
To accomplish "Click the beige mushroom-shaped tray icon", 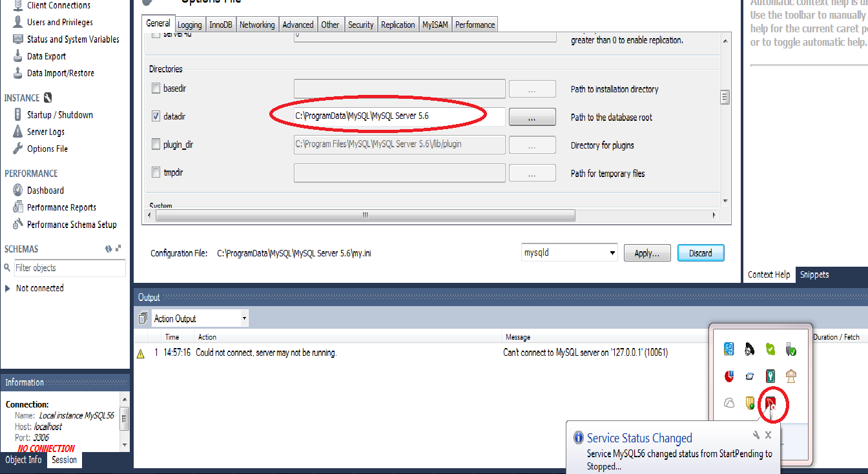I will [x=791, y=376].
